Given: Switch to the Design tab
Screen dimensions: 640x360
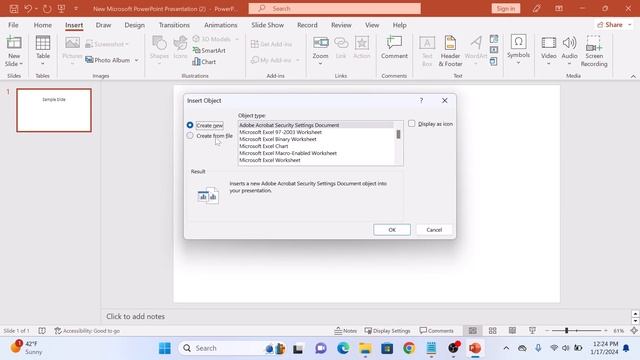Looking at the screenshot, I should point(134,25).
